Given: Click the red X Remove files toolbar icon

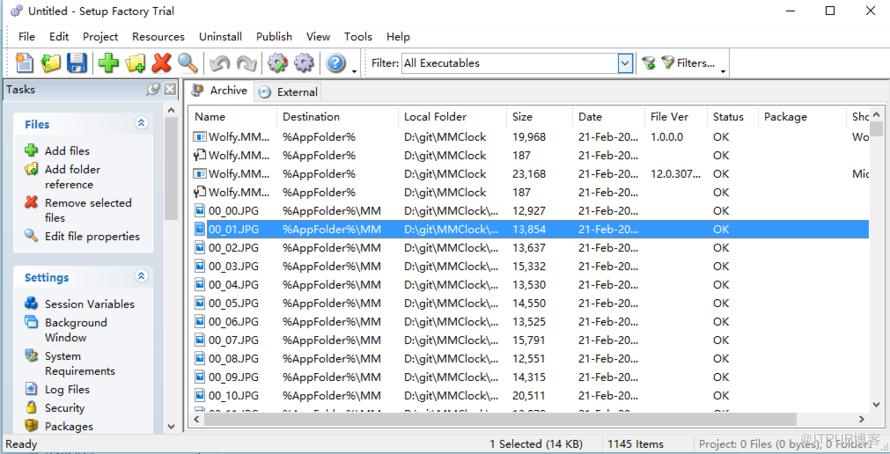Looking at the screenshot, I should [x=162, y=63].
